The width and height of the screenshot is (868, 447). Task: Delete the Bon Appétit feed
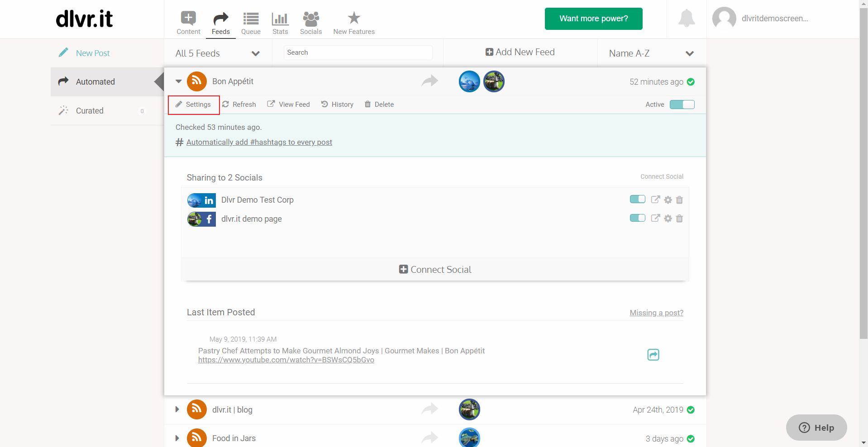[x=379, y=105]
